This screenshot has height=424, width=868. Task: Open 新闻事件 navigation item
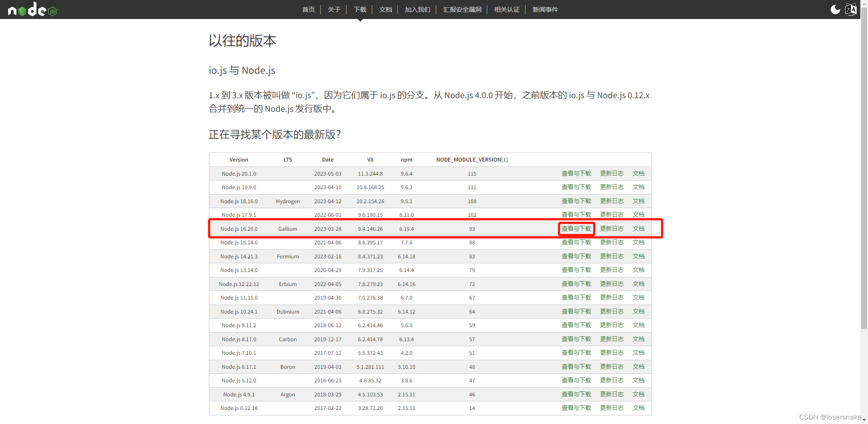(x=545, y=10)
